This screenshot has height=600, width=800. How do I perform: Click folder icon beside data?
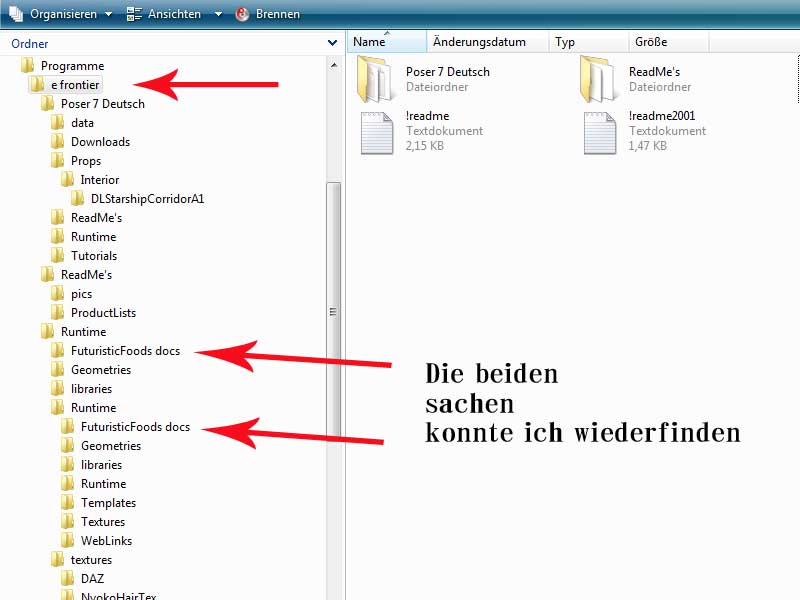pyautogui.click(x=58, y=122)
